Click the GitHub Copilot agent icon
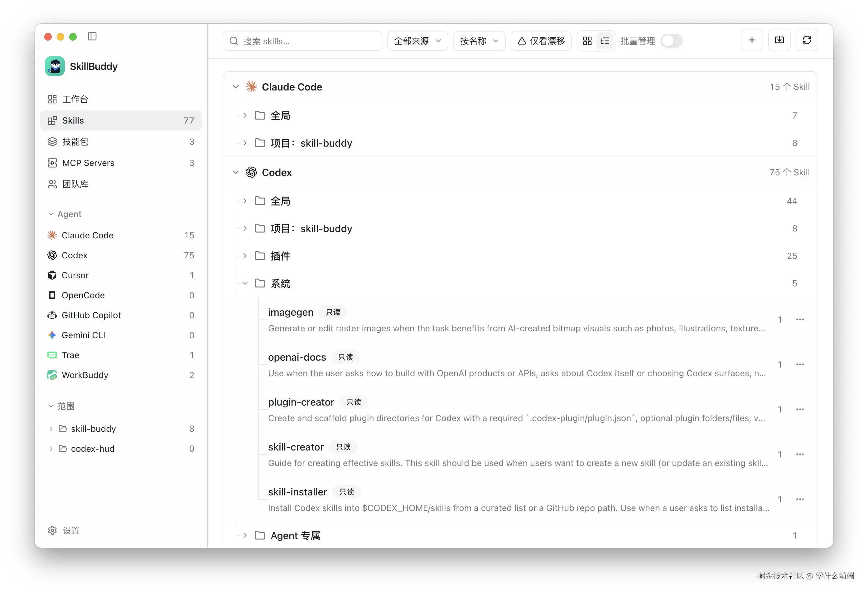 (x=52, y=315)
